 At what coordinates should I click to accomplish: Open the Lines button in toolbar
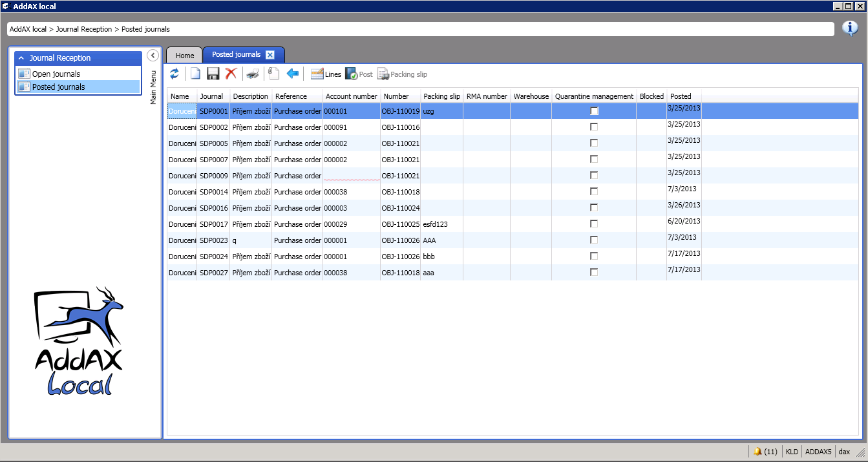(326, 74)
